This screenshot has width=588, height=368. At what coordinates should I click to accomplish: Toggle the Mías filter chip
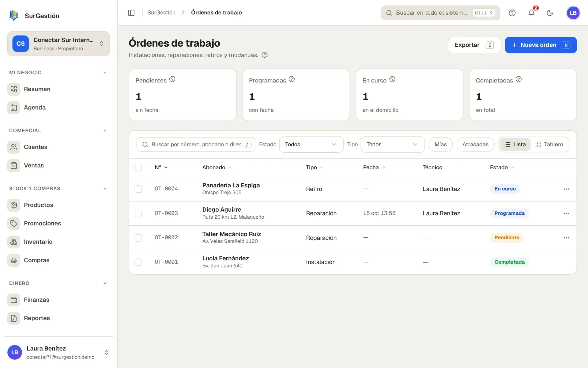point(441,144)
